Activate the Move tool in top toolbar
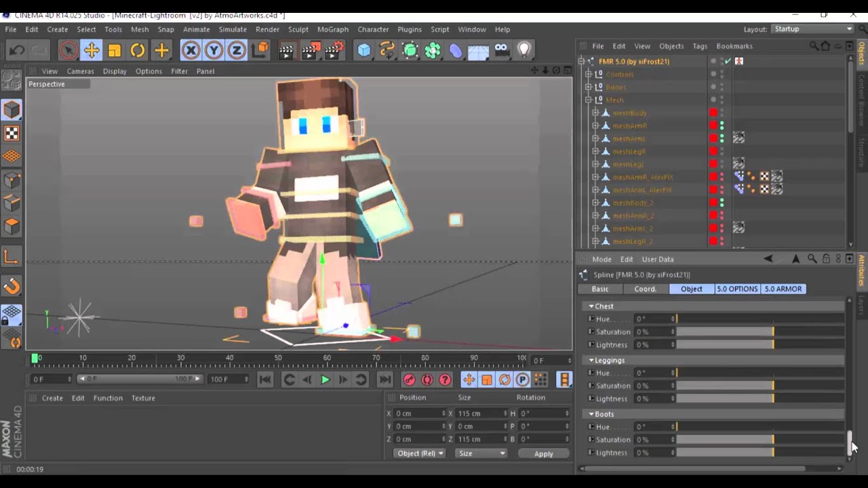 (92, 50)
